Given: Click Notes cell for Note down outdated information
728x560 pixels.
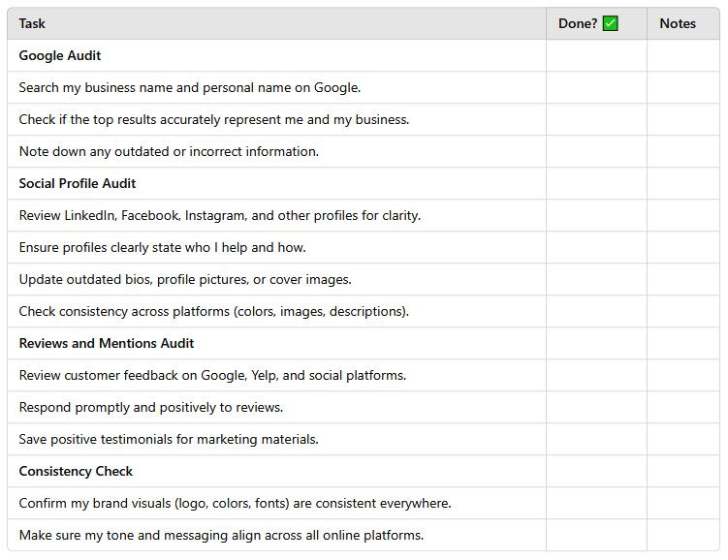Looking at the screenshot, I should coord(683,151).
